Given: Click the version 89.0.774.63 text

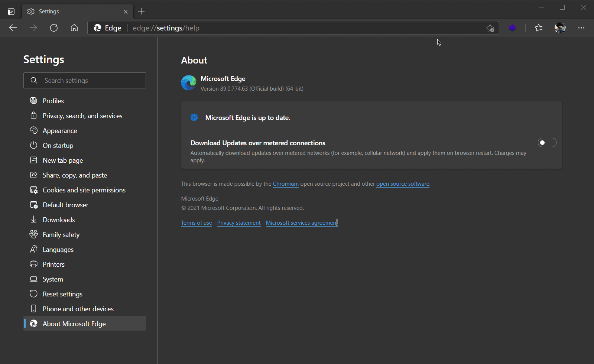Looking at the screenshot, I should [252, 89].
